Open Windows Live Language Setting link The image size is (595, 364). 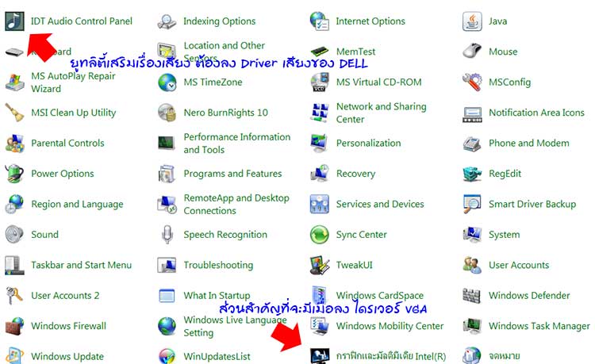pos(236,326)
